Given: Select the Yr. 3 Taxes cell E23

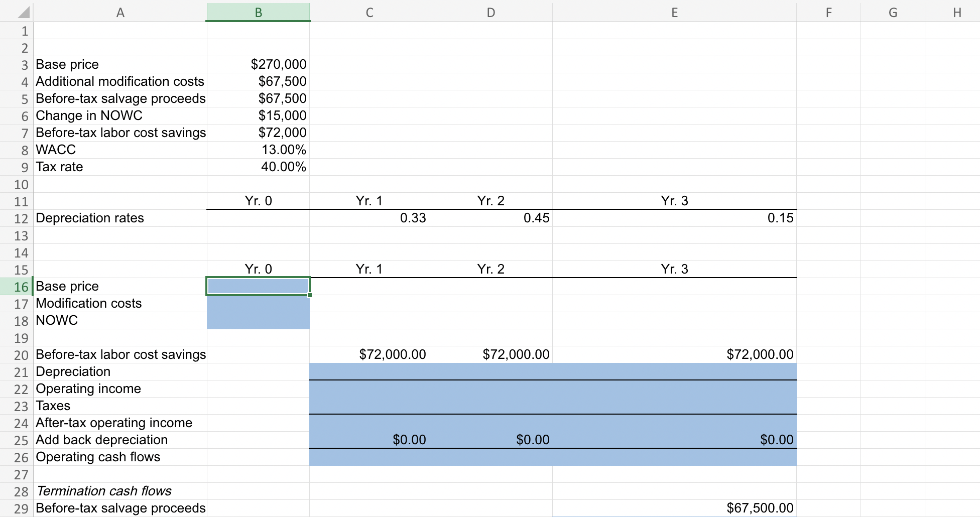Looking at the screenshot, I should click(x=675, y=406).
